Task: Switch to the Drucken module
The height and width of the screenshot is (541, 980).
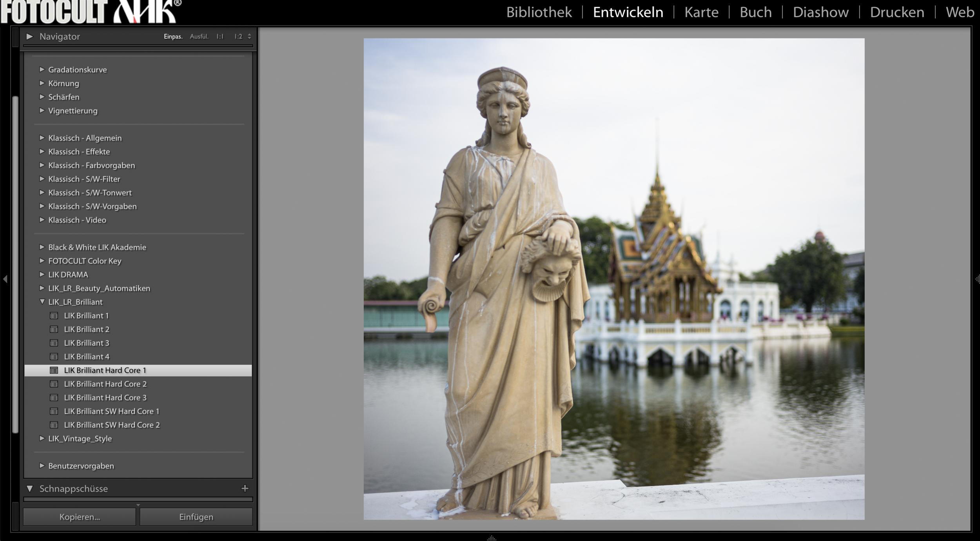Action: coord(897,12)
